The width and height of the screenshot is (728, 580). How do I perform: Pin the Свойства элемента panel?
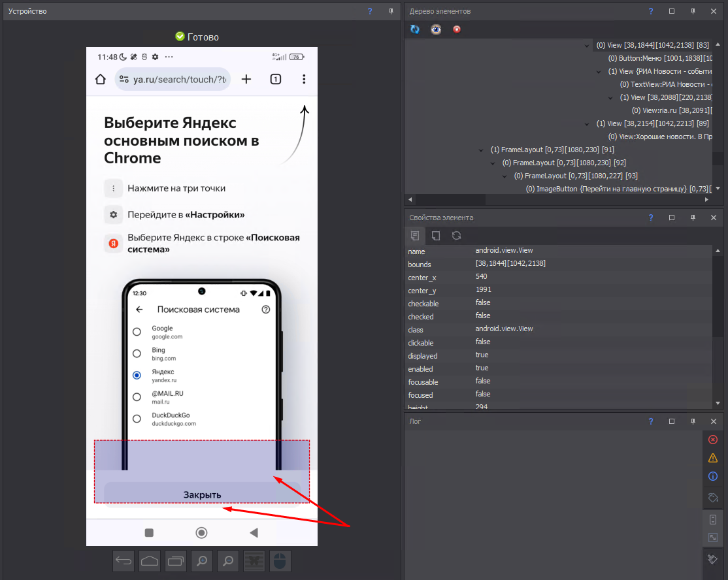click(x=693, y=217)
